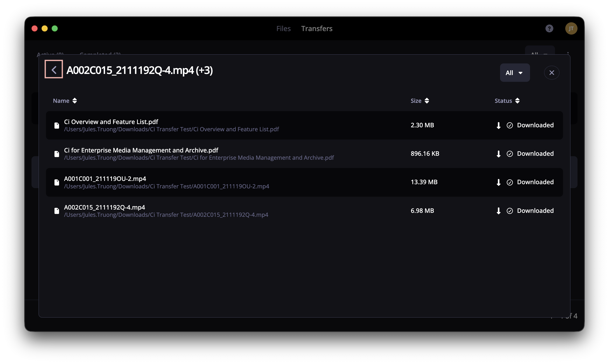Click the Name sort arrows icon
Screen dimensions: 609x364
pyautogui.click(x=75, y=101)
